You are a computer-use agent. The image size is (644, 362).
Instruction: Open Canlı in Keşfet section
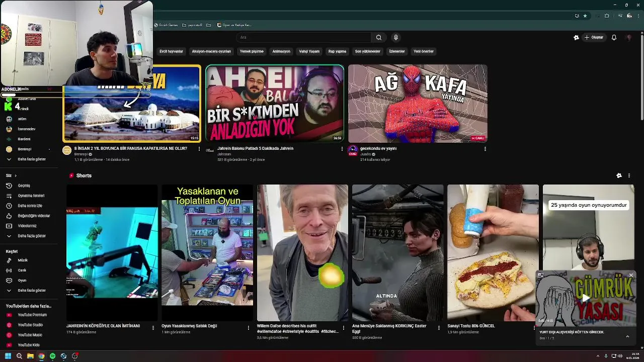30,270
